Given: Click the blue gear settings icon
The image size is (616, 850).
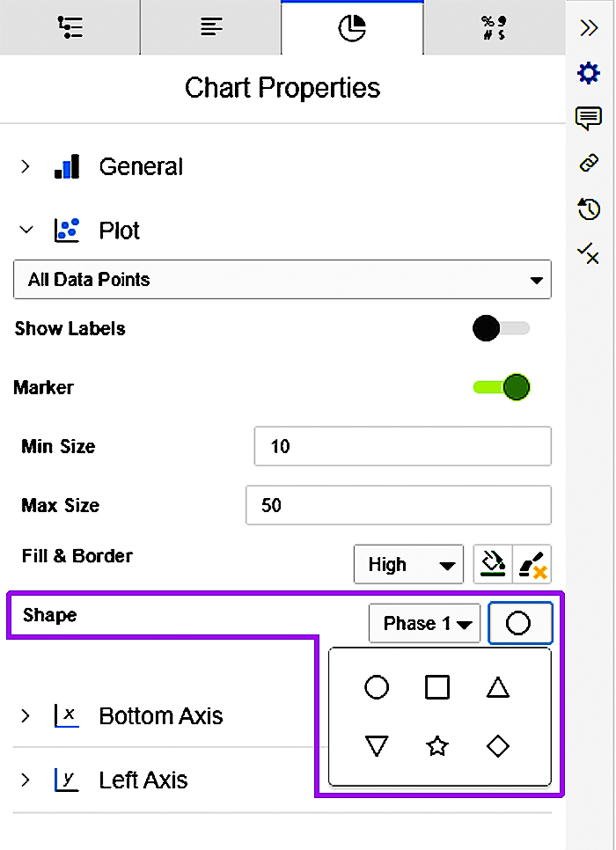Looking at the screenshot, I should pos(589,73).
